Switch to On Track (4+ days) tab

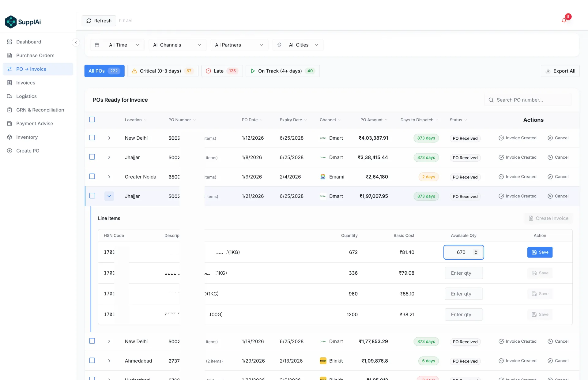(x=283, y=71)
